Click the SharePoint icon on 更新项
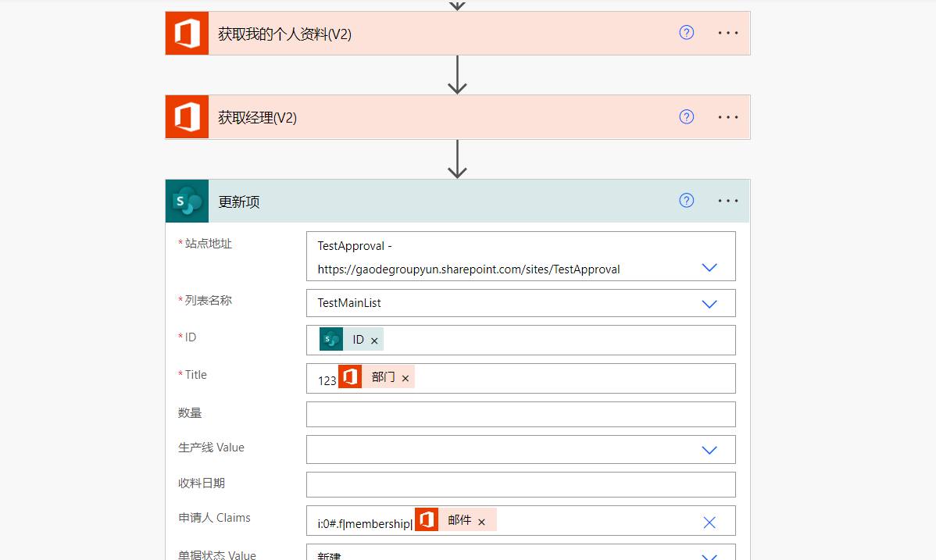This screenshot has height=560, width=936. point(187,202)
